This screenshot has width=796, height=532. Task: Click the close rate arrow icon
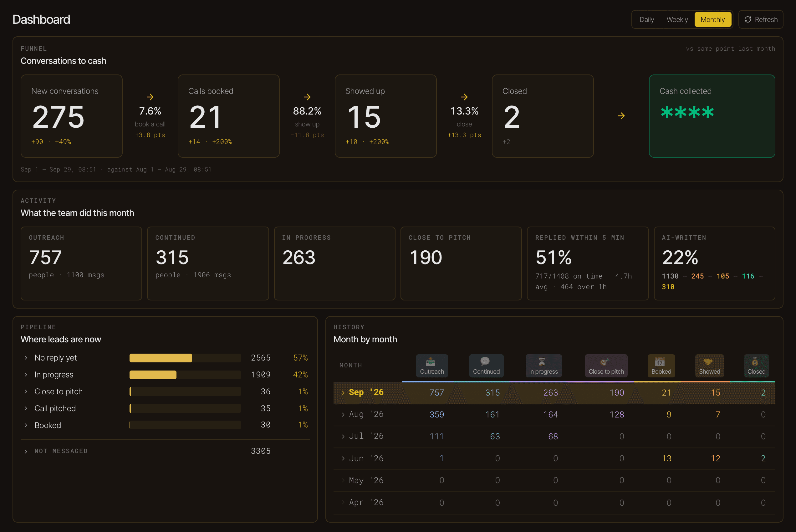click(x=464, y=97)
